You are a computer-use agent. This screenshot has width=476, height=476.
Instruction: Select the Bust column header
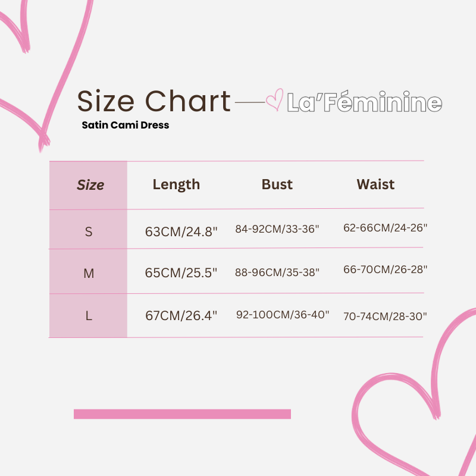pos(277,184)
